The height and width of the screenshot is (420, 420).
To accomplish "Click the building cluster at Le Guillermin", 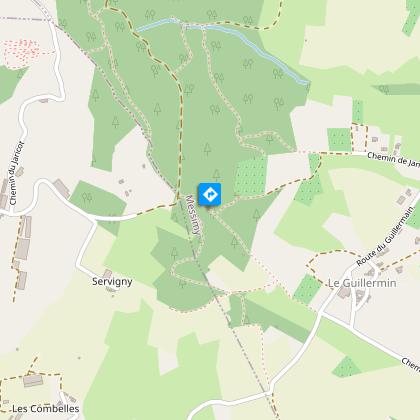I will (355, 295).
